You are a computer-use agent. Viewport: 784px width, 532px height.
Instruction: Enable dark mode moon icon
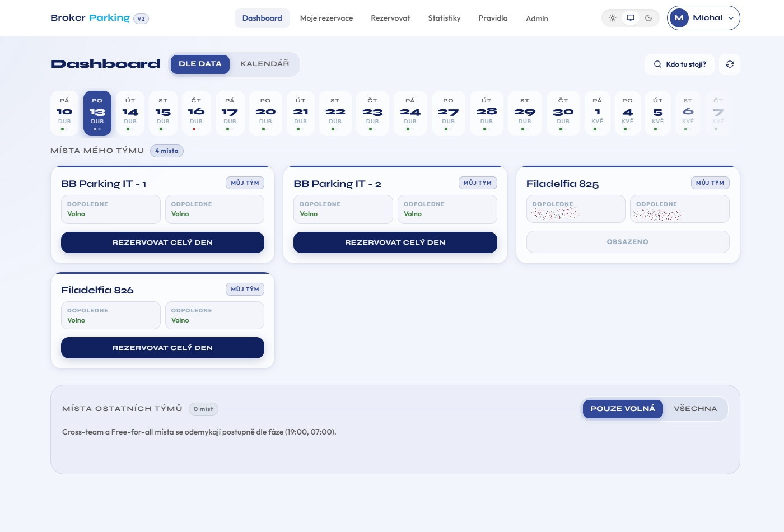[x=648, y=18]
